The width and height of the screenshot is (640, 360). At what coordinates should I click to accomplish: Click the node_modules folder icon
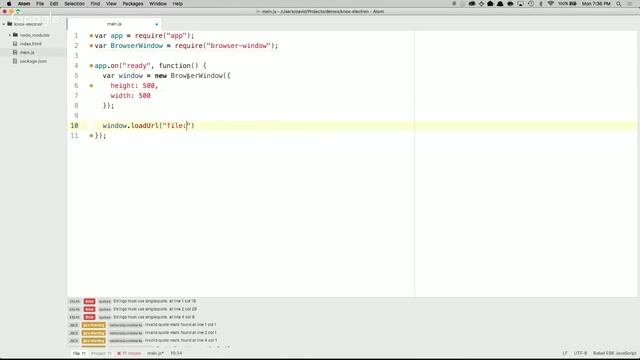[16, 35]
